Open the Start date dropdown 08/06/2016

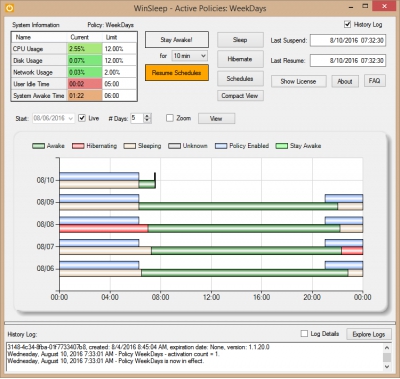point(53,118)
